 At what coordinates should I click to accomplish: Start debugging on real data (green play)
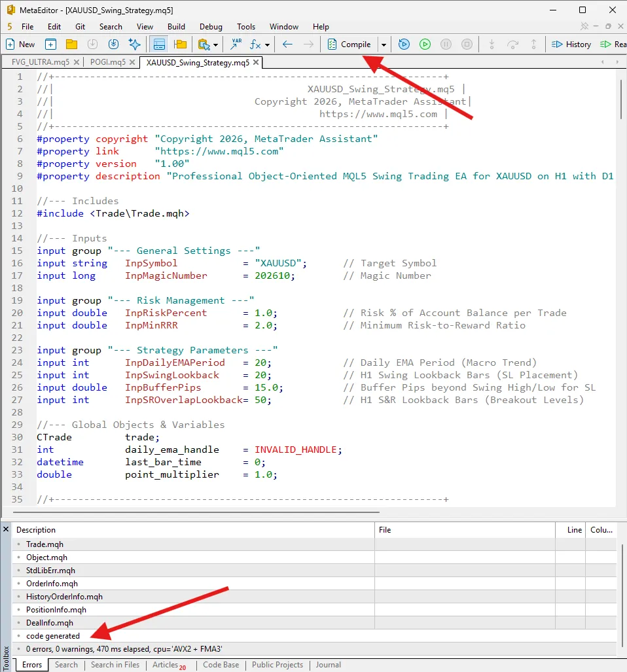pyautogui.click(x=425, y=44)
